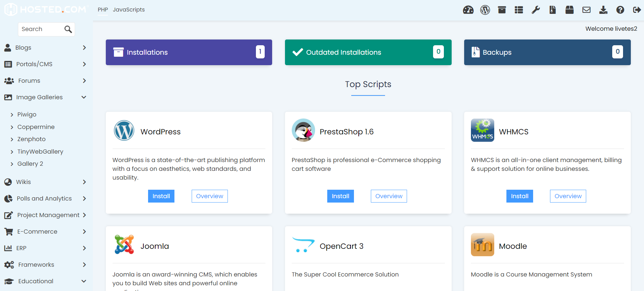The image size is (644, 291).
Task: Expand the Project Management chevron
Action: (84, 215)
